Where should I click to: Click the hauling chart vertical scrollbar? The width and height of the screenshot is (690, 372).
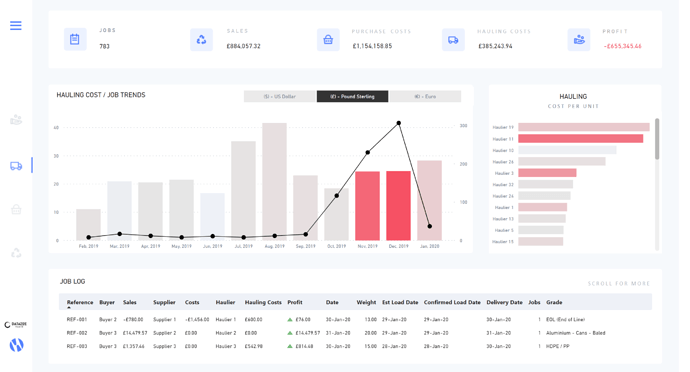click(657, 139)
